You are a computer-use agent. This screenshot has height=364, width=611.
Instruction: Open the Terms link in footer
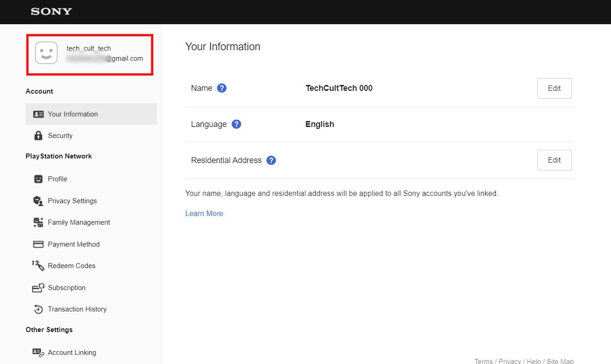tap(483, 361)
